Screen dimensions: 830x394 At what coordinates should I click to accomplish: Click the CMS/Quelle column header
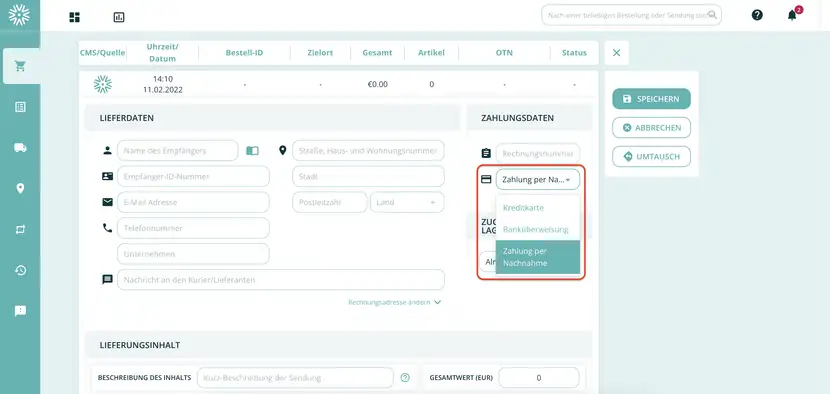click(103, 53)
